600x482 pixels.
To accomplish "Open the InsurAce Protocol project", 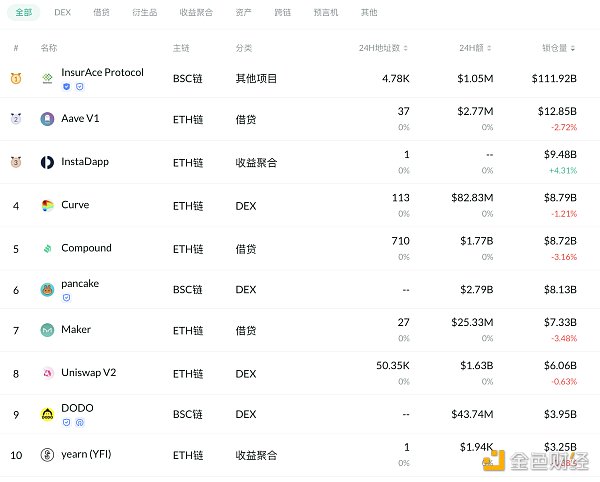I will (102, 72).
